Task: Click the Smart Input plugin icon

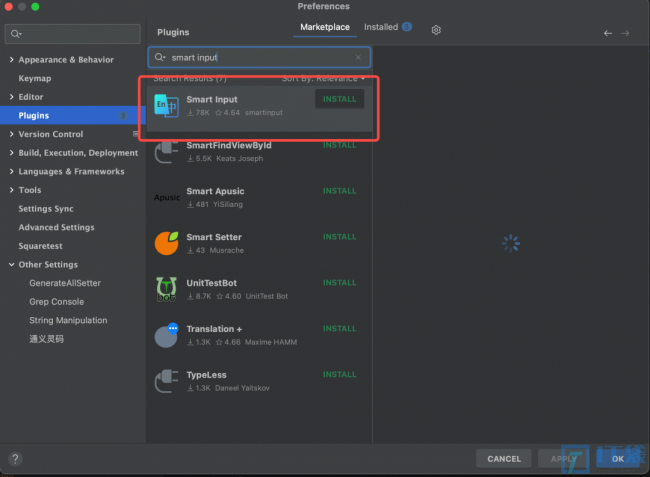Action: click(166, 106)
